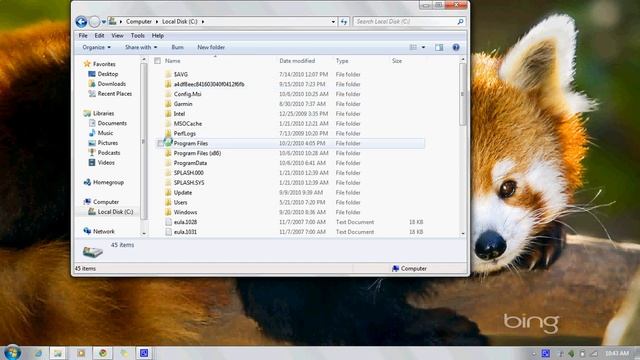Click the Forward navigation arrow
Screen dimensions: 640x360
94,22
